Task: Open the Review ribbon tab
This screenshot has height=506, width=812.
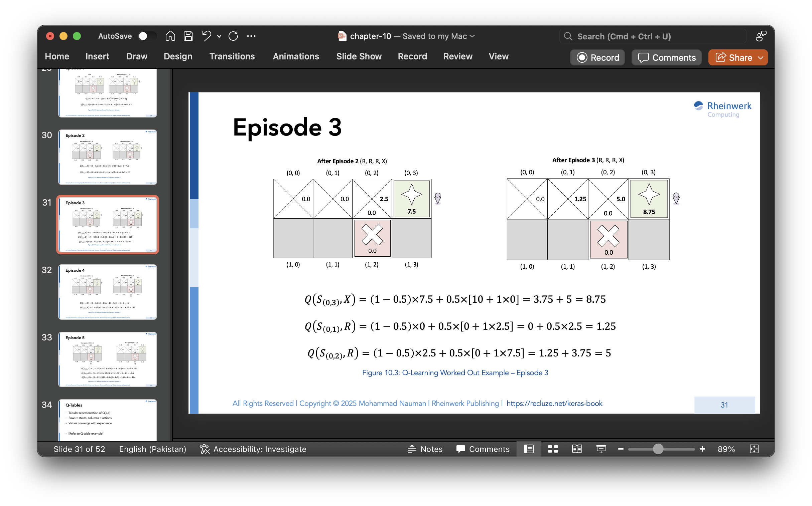Action: click(457, 56)
